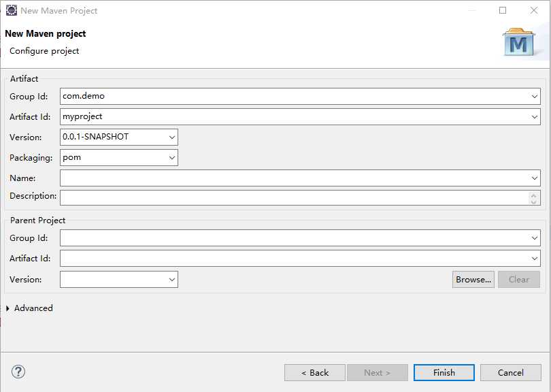Open the 0.0.1-SNAPSHOT Version dropdown
The width and height of the screenshot is (551, 392).
[172, 137]
